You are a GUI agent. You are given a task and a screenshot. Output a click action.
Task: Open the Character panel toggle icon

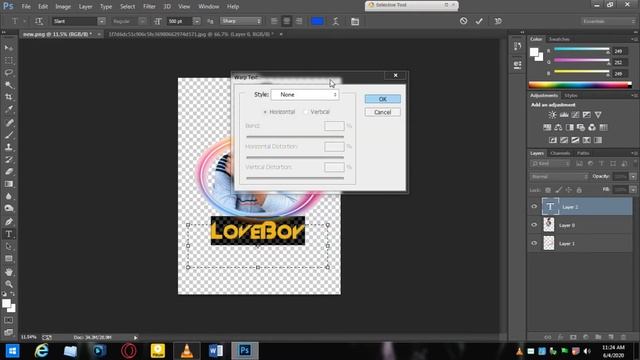[355, 21]
